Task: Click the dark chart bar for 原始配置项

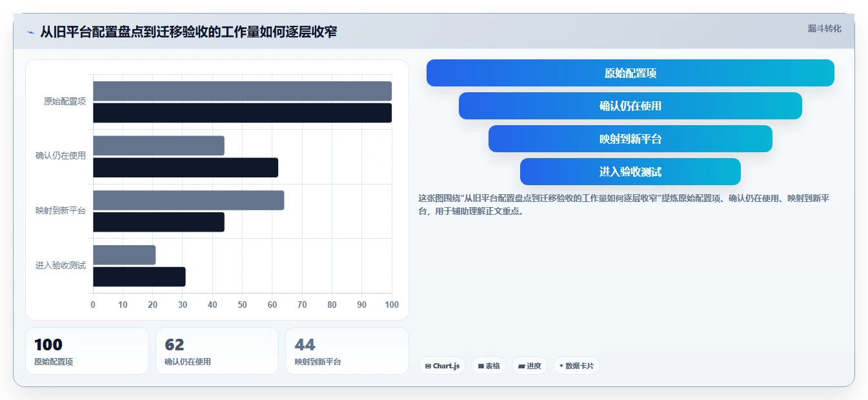Action: 242,113
